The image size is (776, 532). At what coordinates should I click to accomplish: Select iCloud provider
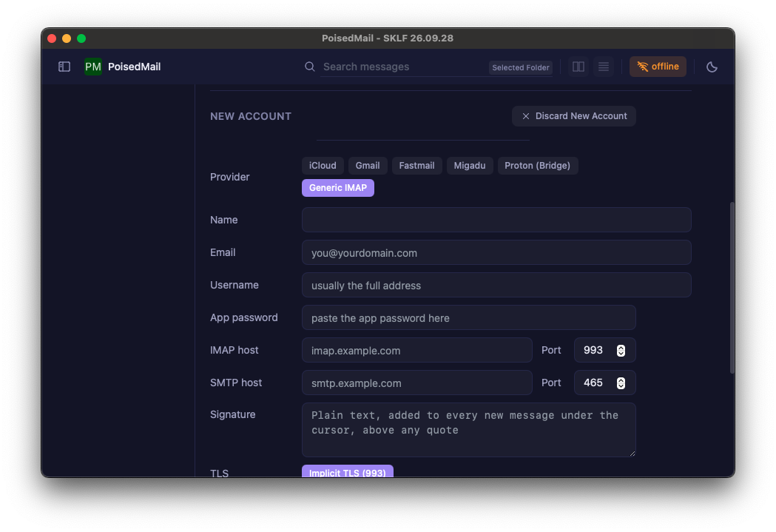pyautogui.click(x=323, y=166)
